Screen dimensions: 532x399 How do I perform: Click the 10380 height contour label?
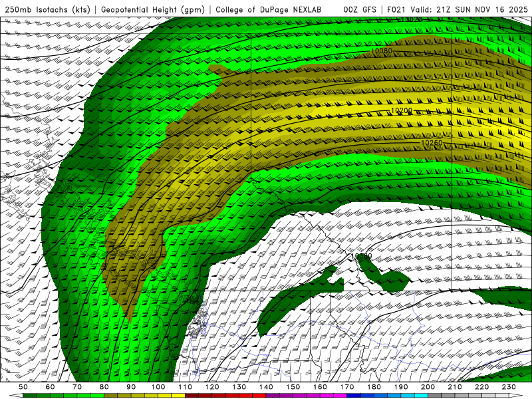point(362,256)
